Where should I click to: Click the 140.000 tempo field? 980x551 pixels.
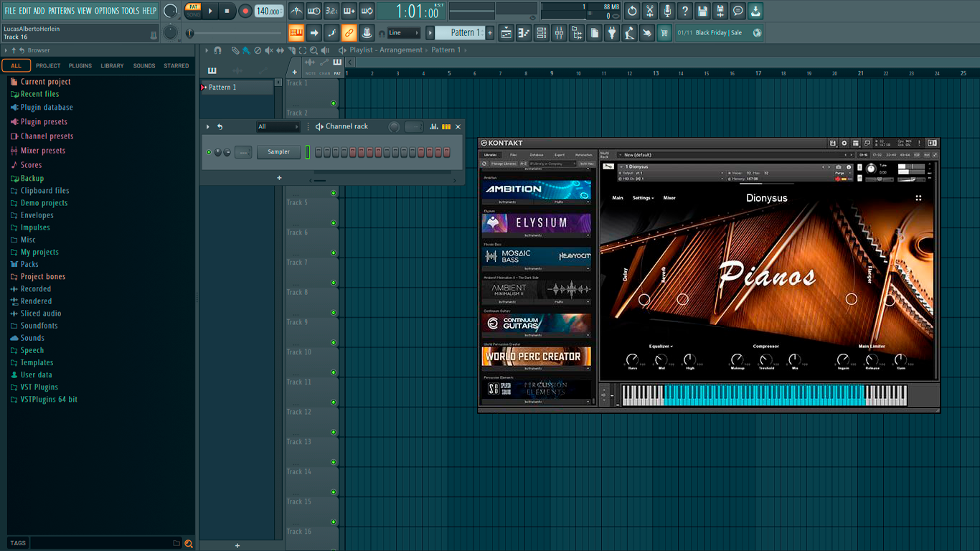point(268,11)
